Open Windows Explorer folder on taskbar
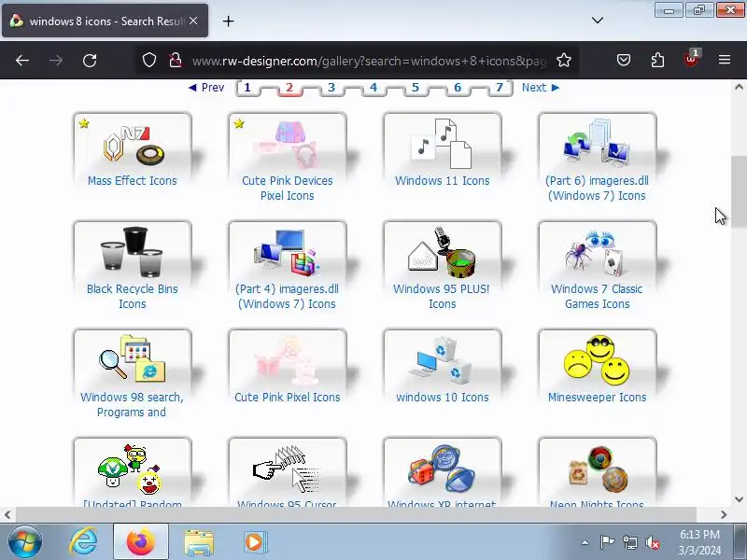 pos(199,542)
